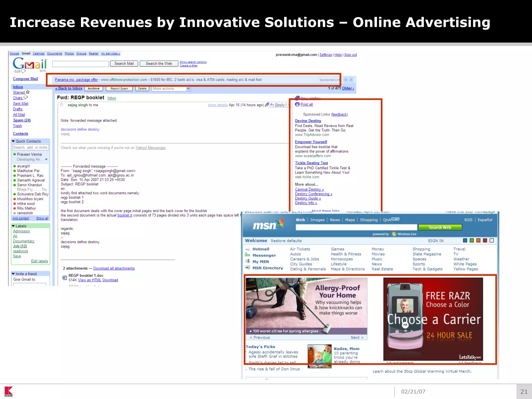Viewport: 532px width, 399px height.
Task: Click the Sign out link
Action: [350, 55]
